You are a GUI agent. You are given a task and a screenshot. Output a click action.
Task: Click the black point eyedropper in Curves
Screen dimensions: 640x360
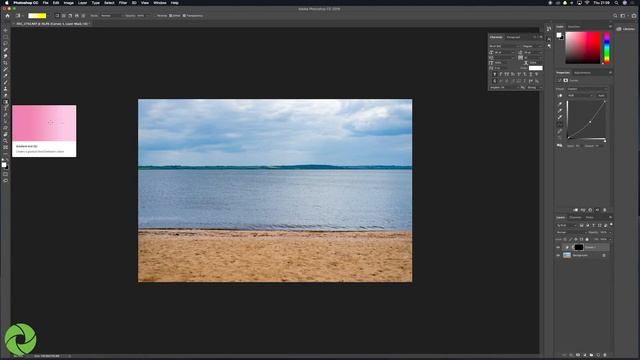(x=560, y=104)
